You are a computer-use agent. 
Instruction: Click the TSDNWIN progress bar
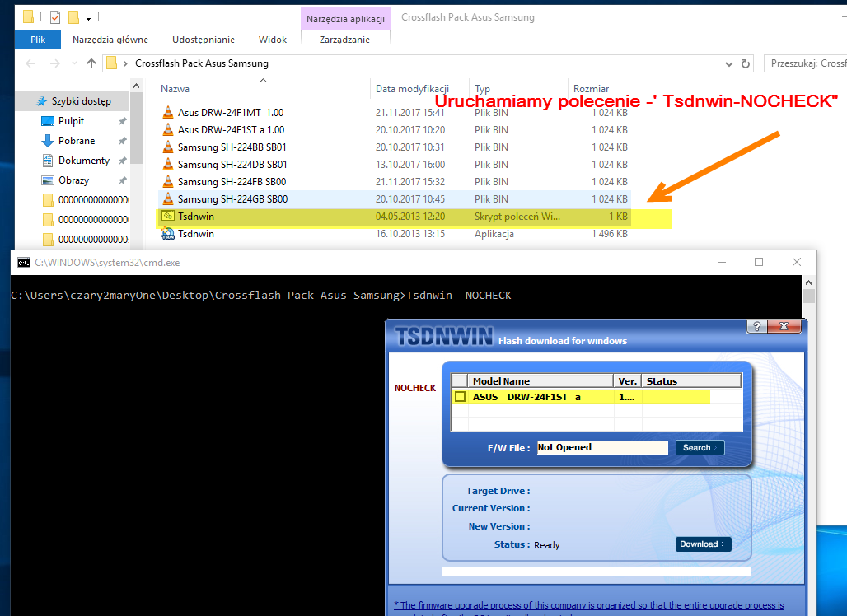tap(597, 572)
